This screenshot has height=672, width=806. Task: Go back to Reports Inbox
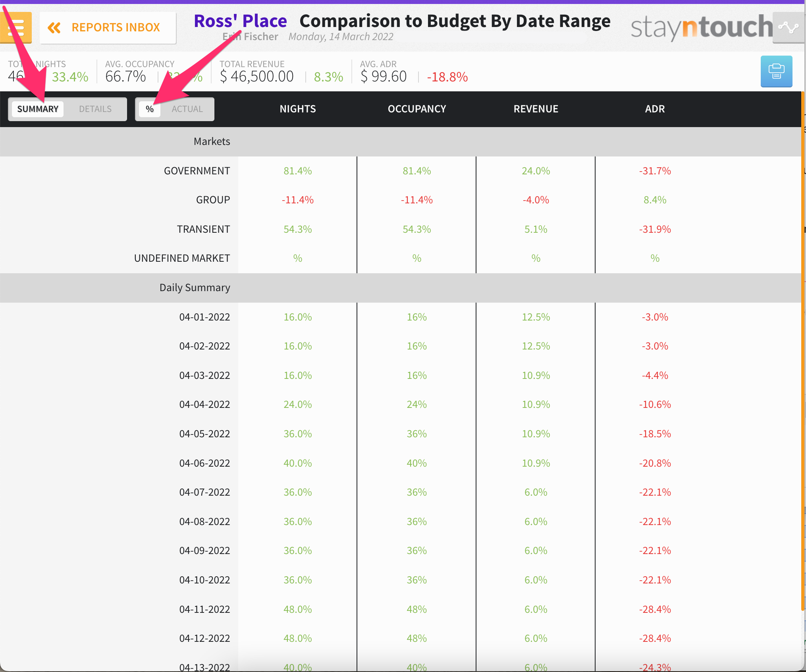click(x=115, y=28)
